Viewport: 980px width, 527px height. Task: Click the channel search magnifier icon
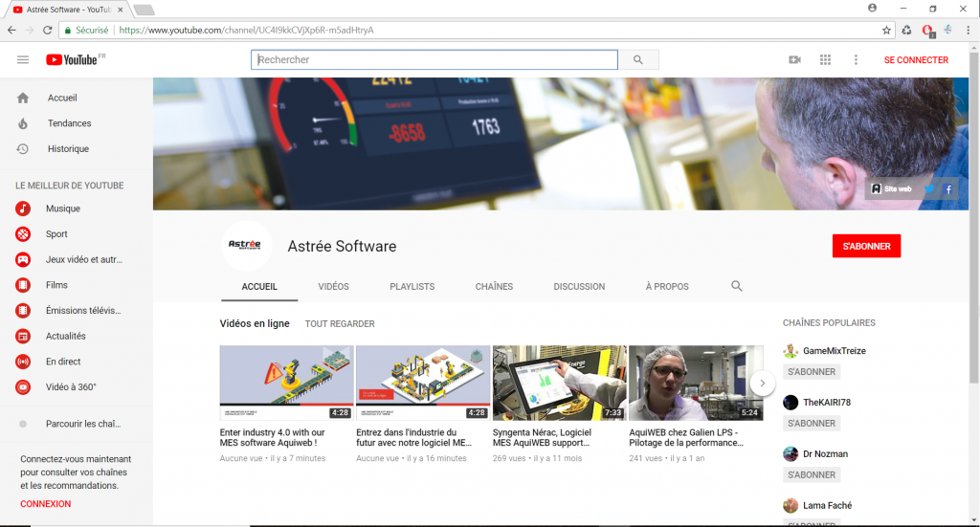click(737, 286)
